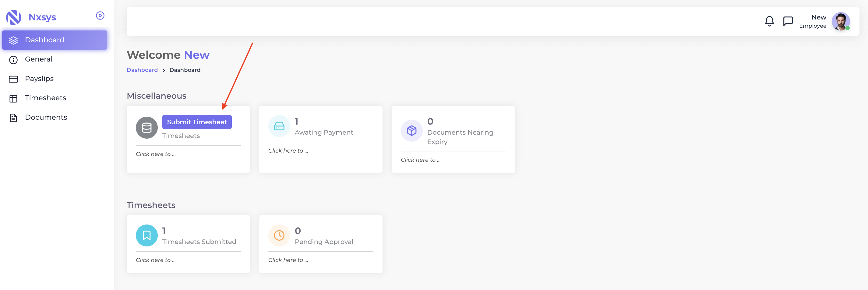Open notifications bell icon

point(769,21)
